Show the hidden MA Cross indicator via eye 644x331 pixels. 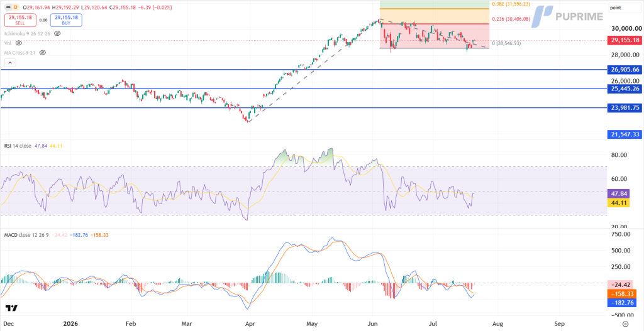coord(43,53)
